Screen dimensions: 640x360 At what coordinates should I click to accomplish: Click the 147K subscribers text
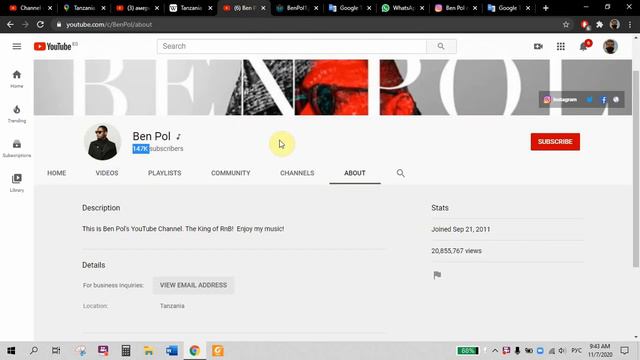pos(158,149)
